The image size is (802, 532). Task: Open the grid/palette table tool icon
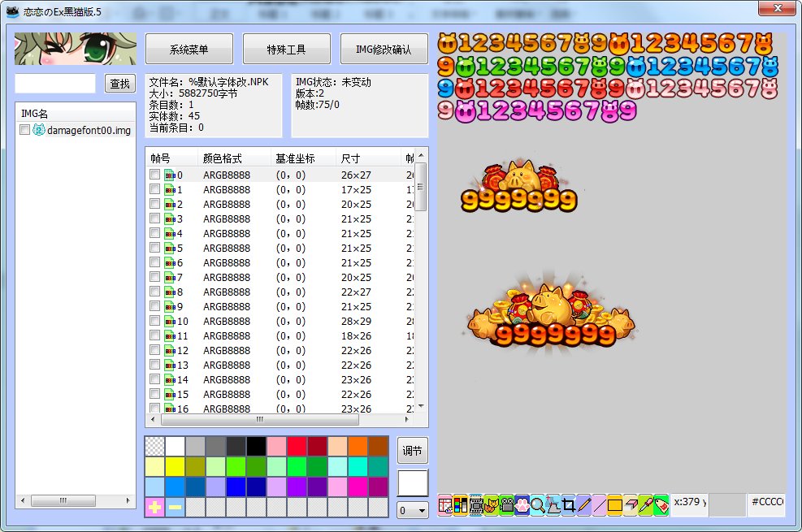click(x=445, y=505)
